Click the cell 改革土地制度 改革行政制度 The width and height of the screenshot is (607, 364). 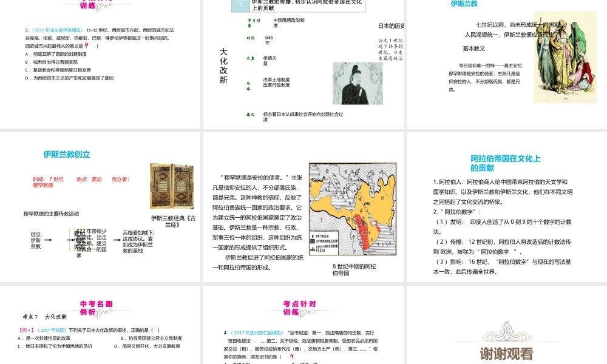(276, 83)
